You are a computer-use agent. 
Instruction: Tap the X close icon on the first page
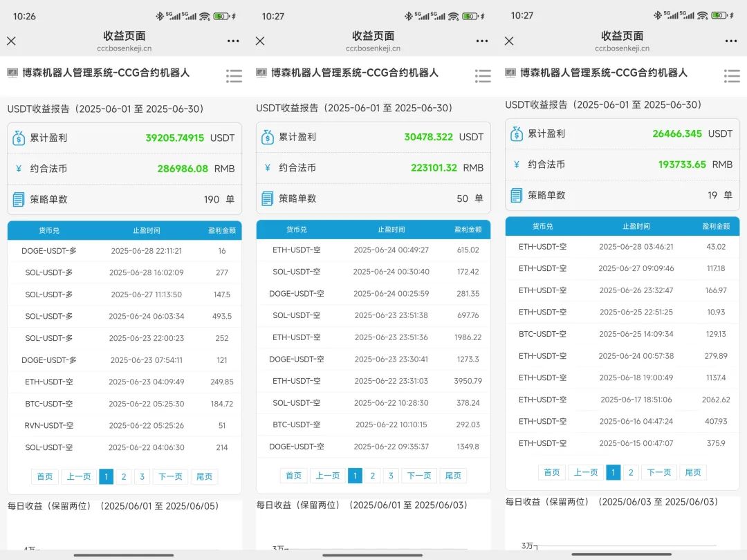pyautogui.click(x=10, y=41)
